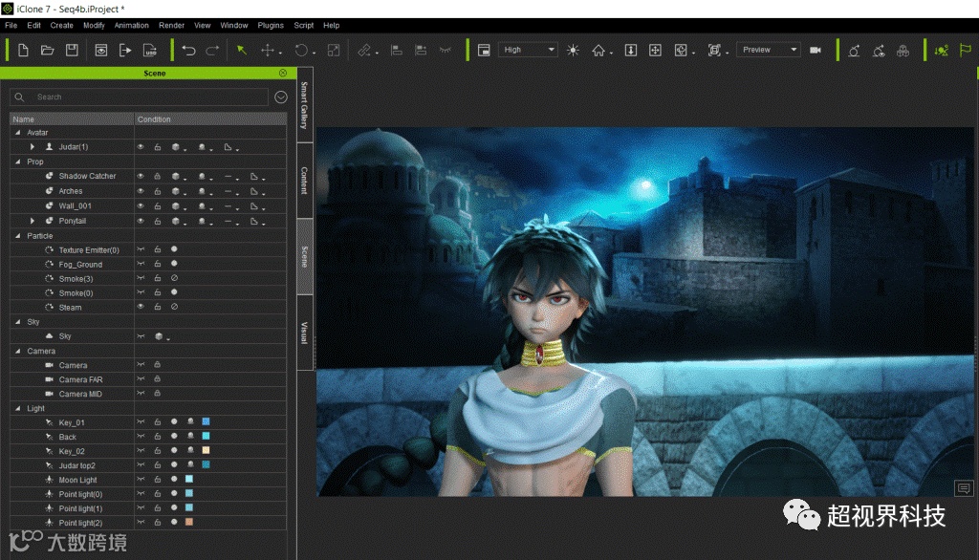
Task: Click the lock icon for Camera FAR
Action: coord(158,379)
